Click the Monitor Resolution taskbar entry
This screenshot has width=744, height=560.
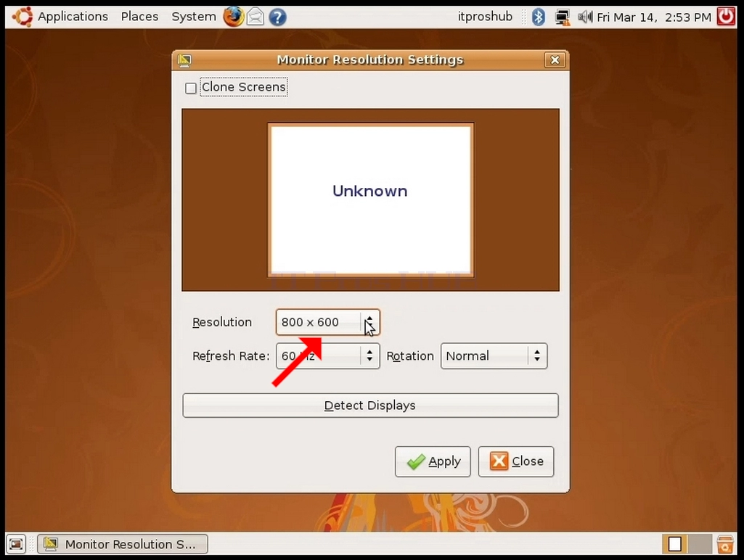123,544
